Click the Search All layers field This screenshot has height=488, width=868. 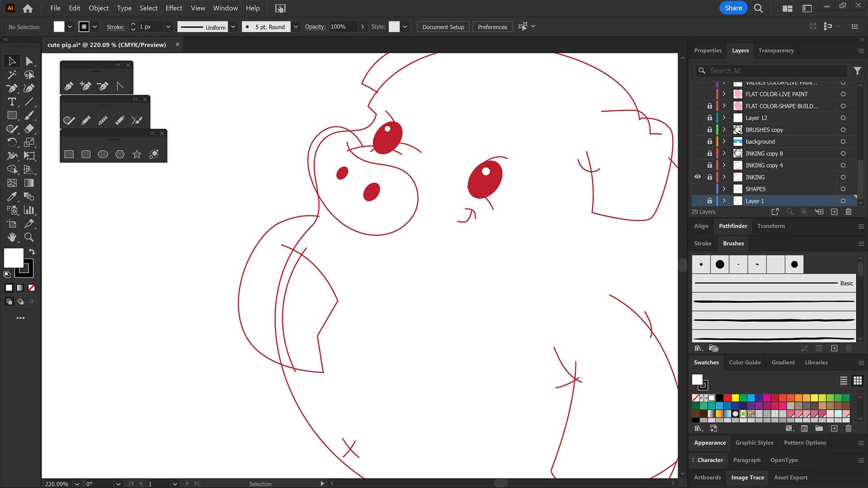click(771, 70)
